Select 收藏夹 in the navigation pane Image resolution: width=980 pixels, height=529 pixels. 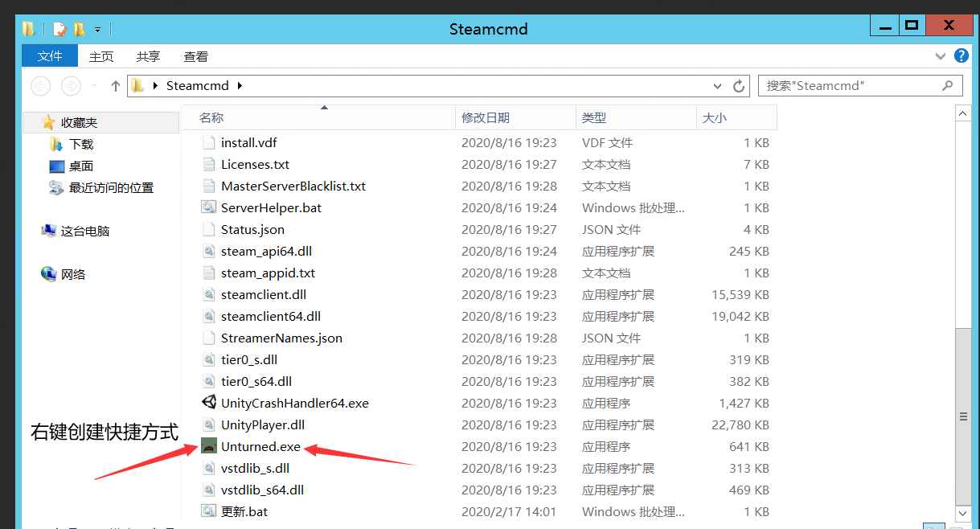click(79, 123)
